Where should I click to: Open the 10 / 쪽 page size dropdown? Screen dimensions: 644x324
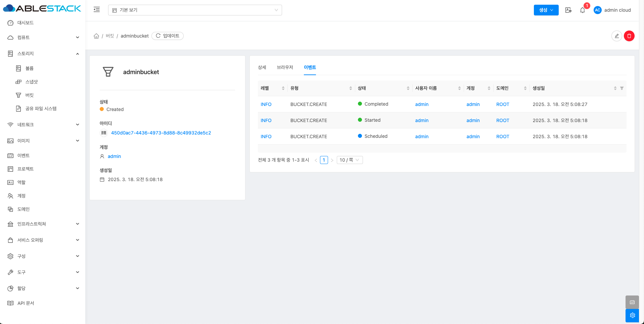coord(350,160)
